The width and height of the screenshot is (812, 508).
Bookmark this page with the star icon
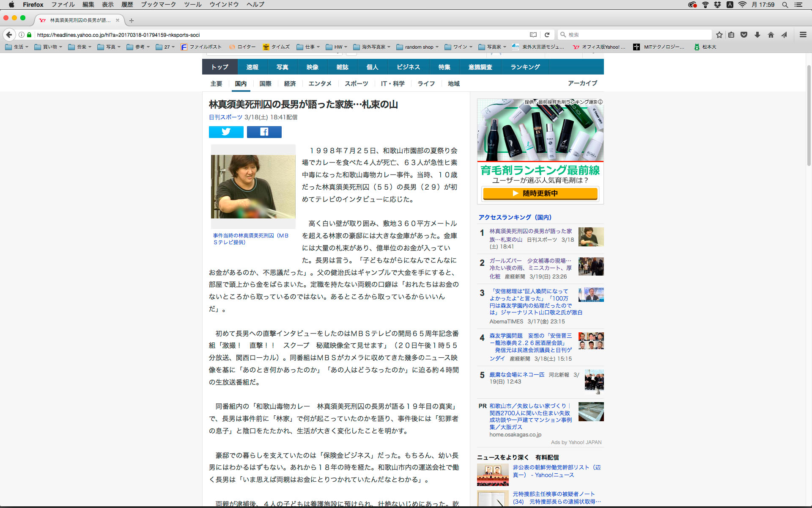tap(719, 35)
